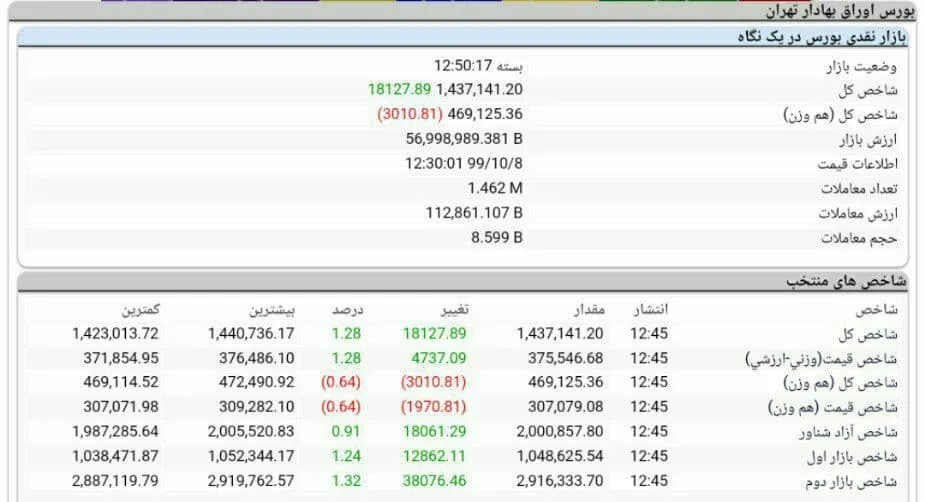
Task: Click the green 18127.89 change beside شاخص کل
Action: coord(399,89)
